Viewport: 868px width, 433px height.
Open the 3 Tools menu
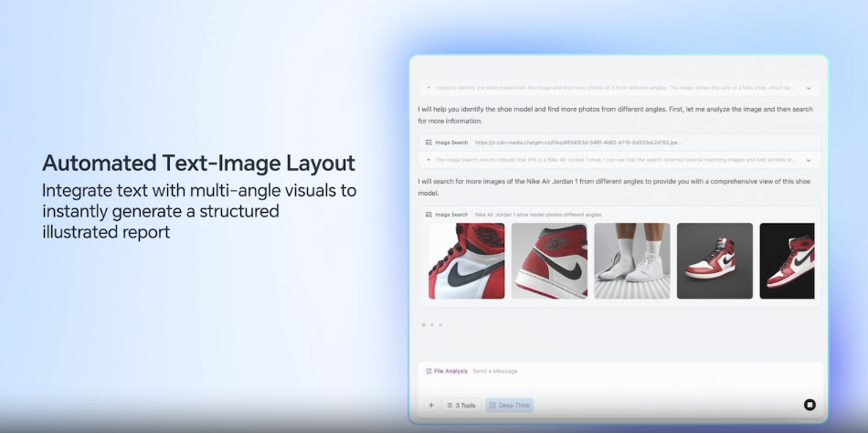[461, 405]
